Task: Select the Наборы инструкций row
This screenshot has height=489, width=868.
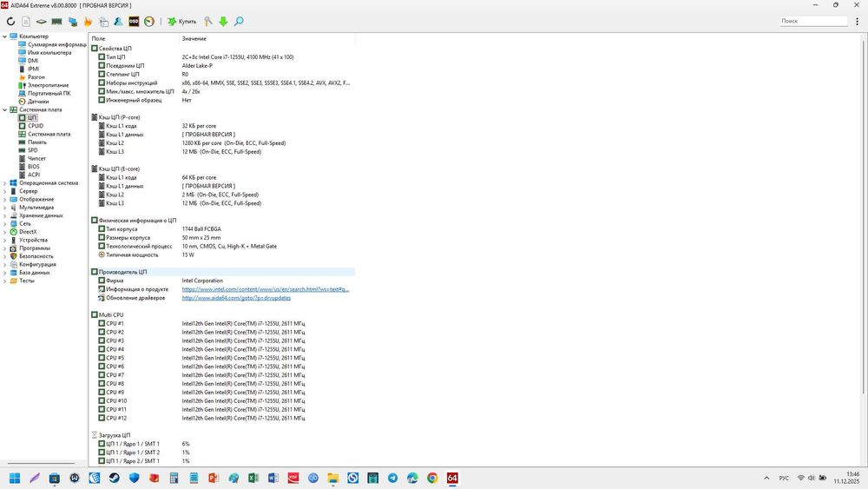Action: click(222, 83)
